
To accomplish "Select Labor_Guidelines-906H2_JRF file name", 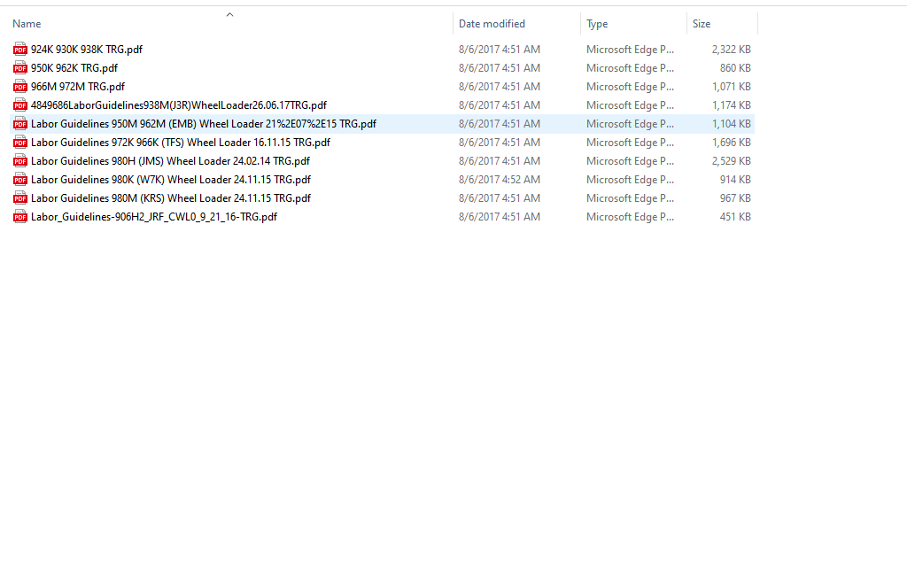I will (154, 216).
